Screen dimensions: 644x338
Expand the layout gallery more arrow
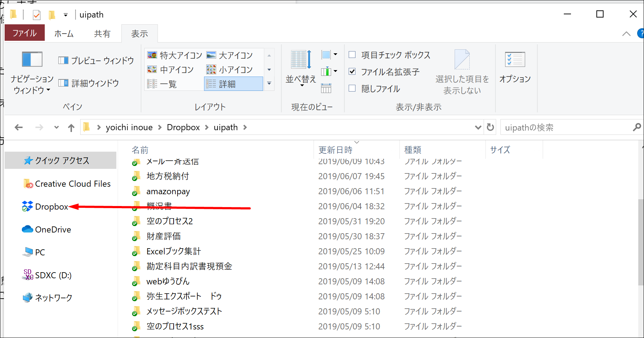269,84
